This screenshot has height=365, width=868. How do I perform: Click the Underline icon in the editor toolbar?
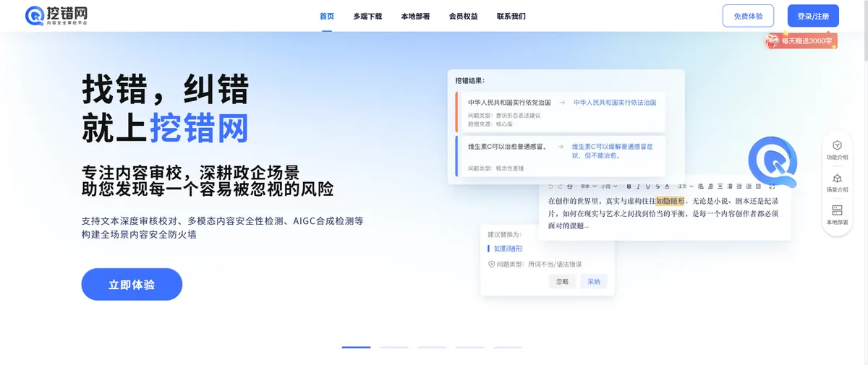click(648, 186)
